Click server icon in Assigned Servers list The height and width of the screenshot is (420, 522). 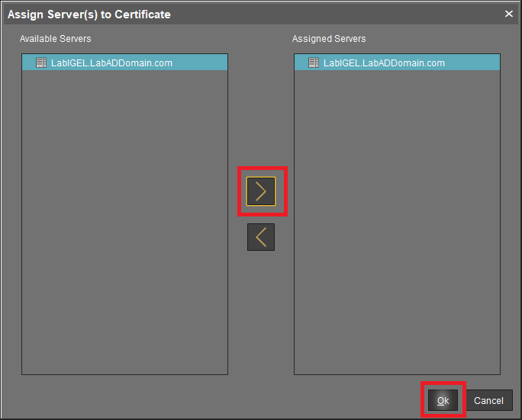tap(313, 63)
